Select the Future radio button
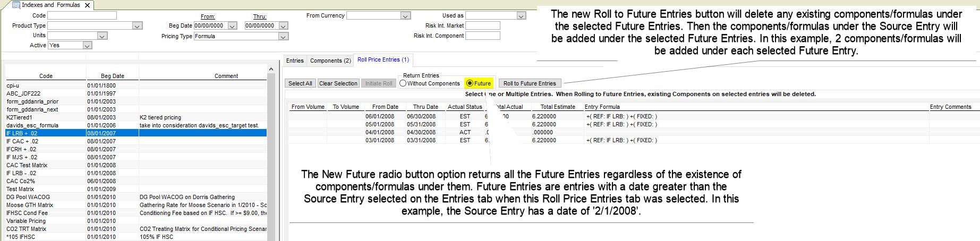Screen dimensions: 980x241 (470, 83)
